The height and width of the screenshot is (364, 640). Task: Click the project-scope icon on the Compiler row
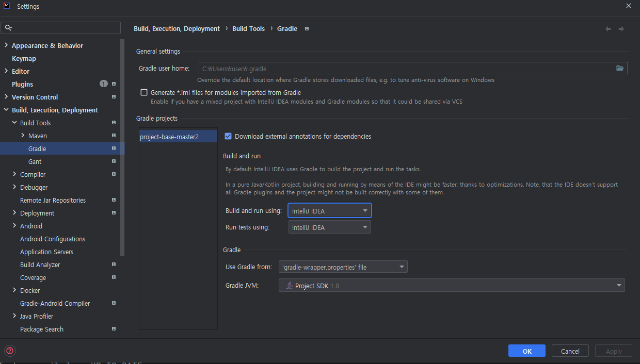tap(114, 174)
